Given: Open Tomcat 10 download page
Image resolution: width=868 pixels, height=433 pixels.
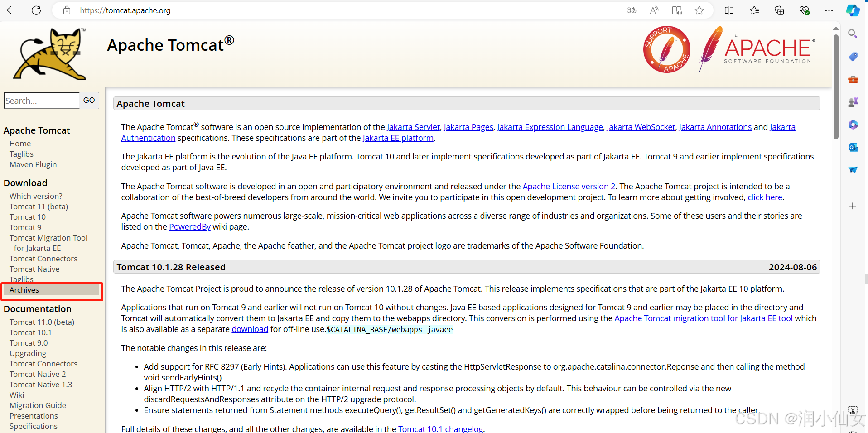Looking at the screenshot, I should tap(28, 217).
